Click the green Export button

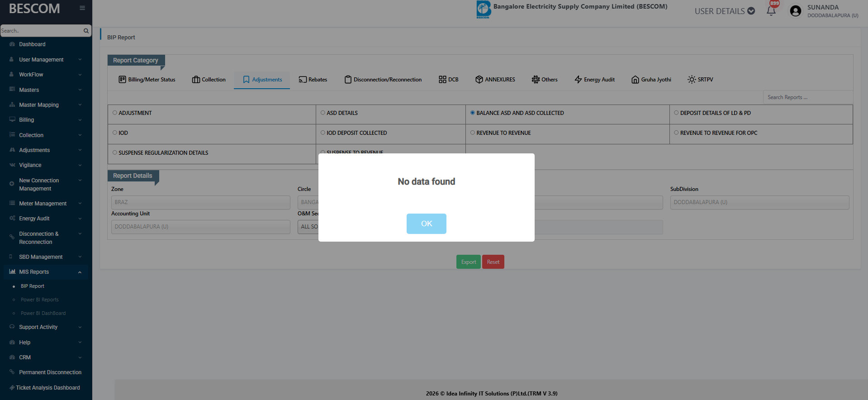[469, 262]
